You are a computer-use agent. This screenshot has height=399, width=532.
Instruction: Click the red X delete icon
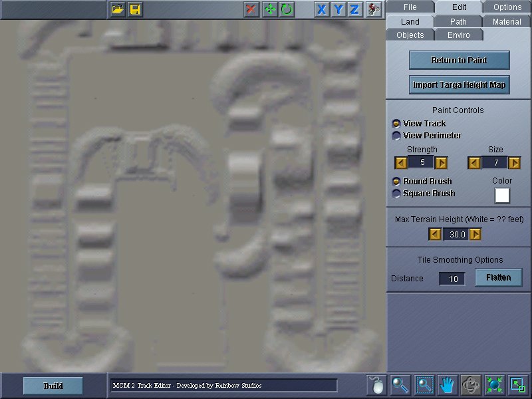tap(251, 9)
